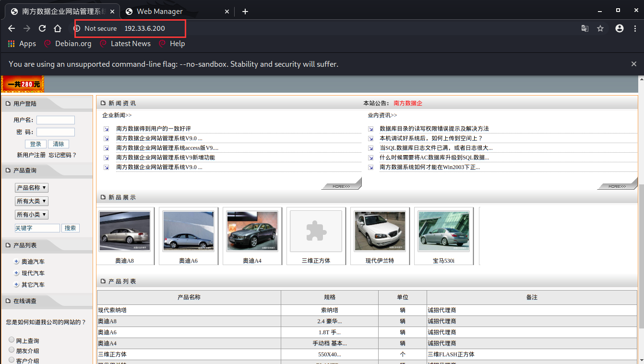This screenshot has width=644, height=364.
Task: Open the 所有大类 dropdown
Action: 32,201
